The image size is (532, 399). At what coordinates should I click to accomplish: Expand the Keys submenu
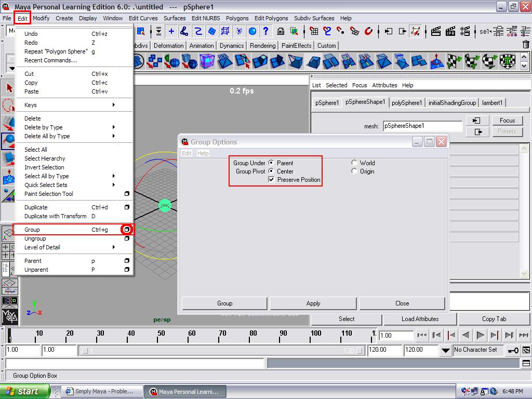[114, 105]
